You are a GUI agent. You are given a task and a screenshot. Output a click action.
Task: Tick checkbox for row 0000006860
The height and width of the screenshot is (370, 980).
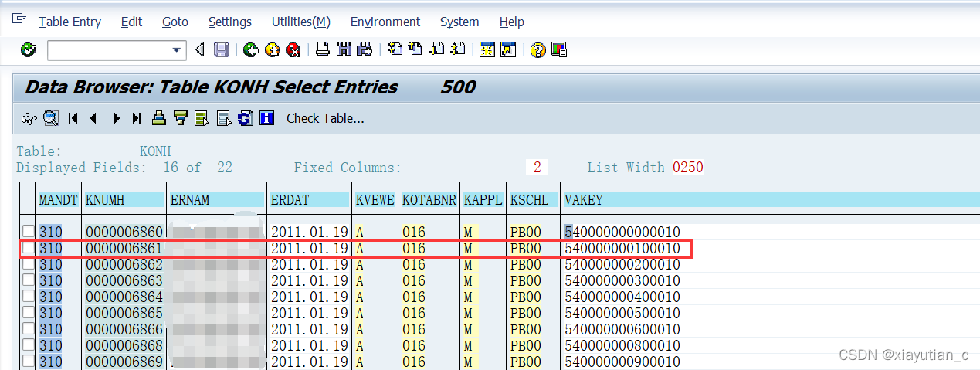[29, 232]
